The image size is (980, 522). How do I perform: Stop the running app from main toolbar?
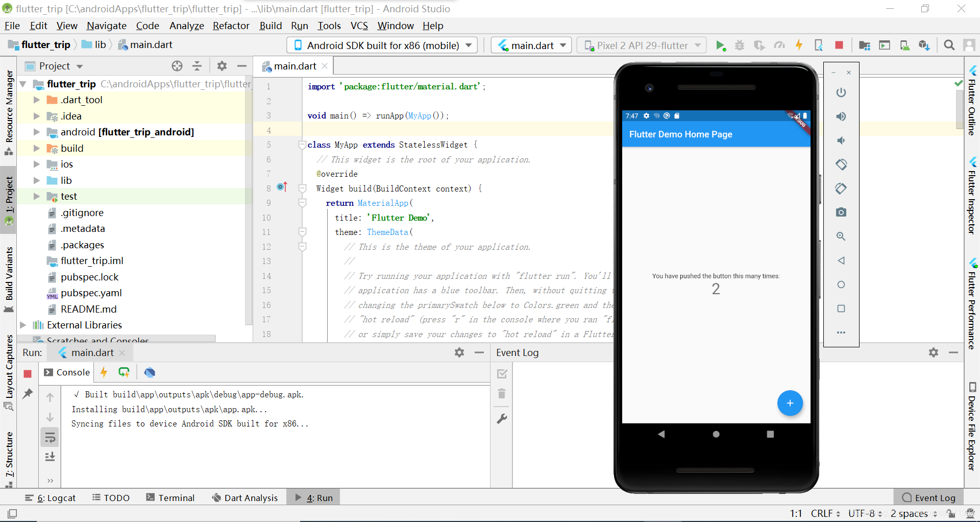839,45
